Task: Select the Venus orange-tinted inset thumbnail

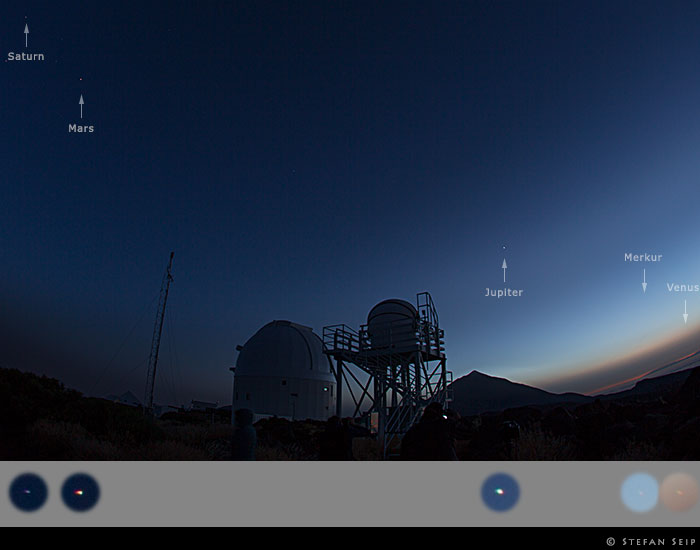Action: coord(680,492)
